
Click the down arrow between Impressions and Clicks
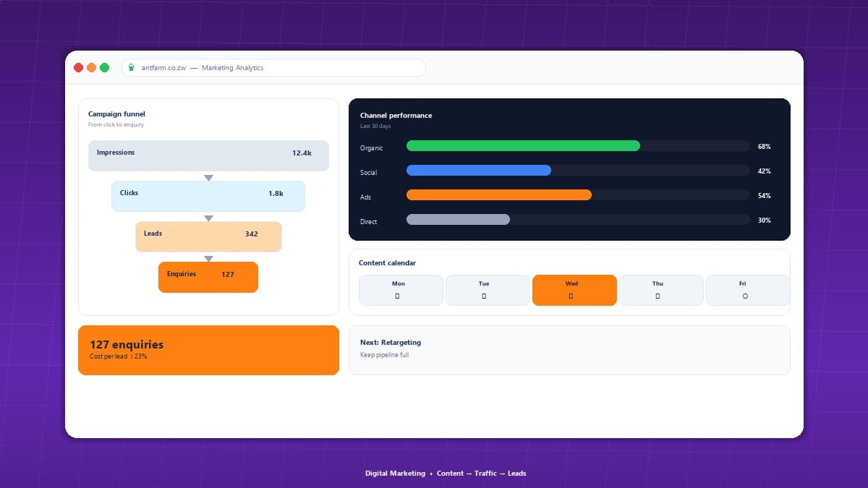pyautogui.click(x=208, y=178)
